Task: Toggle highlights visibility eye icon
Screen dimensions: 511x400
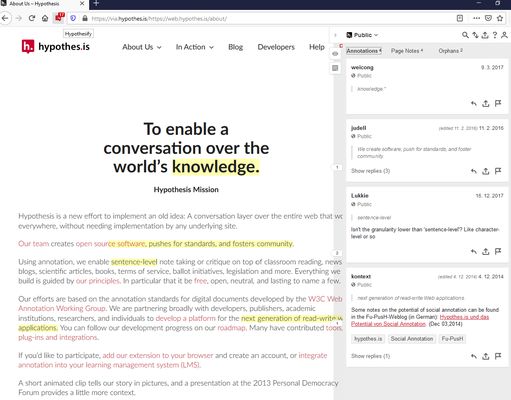Action: click(335, 54)
